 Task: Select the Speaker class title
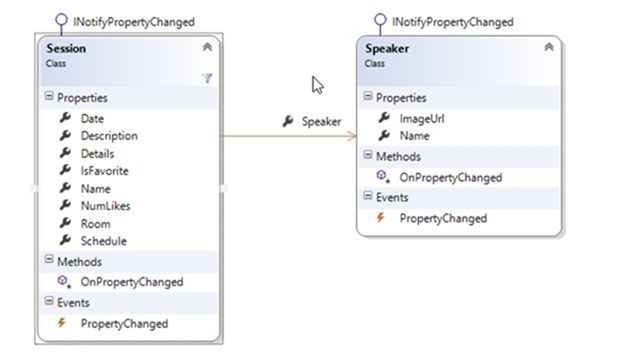(387, 49)
